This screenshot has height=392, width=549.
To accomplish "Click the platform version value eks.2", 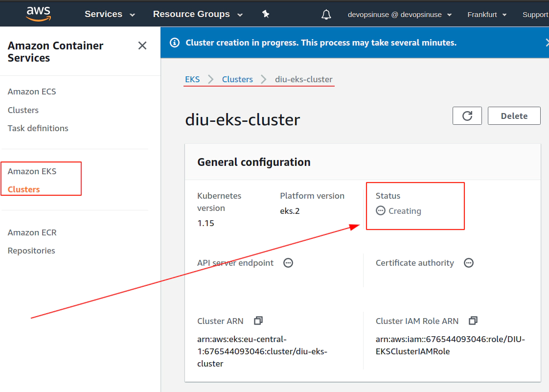I will 290,211.
